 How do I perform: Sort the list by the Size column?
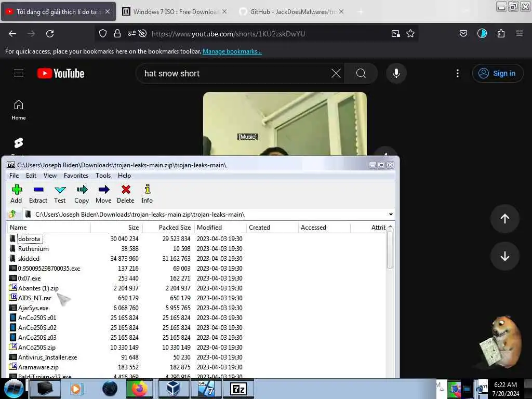(117, 228)
